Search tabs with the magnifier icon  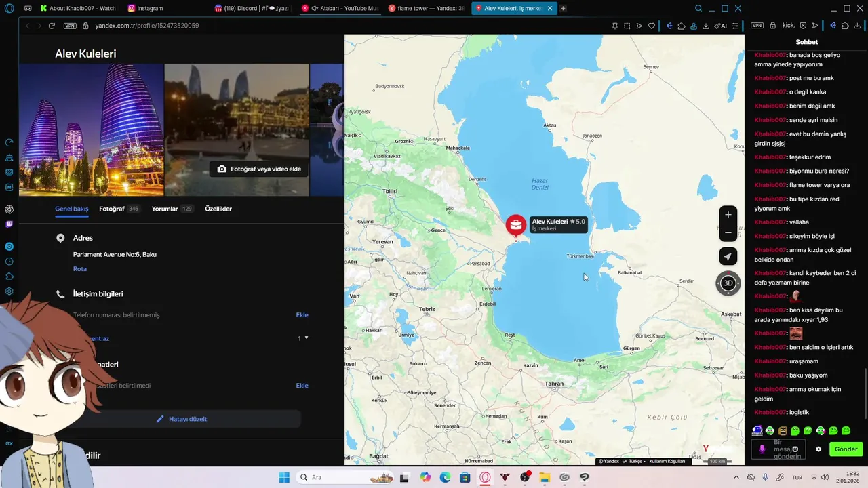[x=698, y=9]
